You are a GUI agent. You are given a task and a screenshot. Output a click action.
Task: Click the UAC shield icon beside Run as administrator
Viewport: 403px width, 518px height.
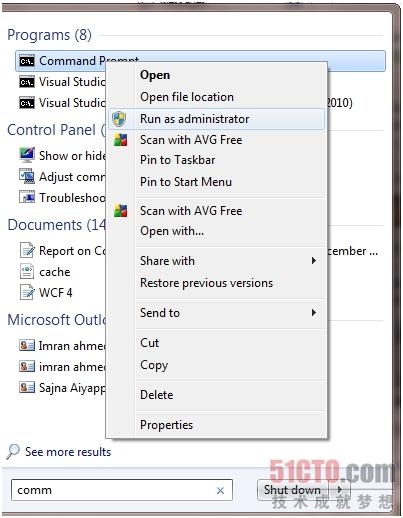(x=119, y=119)
